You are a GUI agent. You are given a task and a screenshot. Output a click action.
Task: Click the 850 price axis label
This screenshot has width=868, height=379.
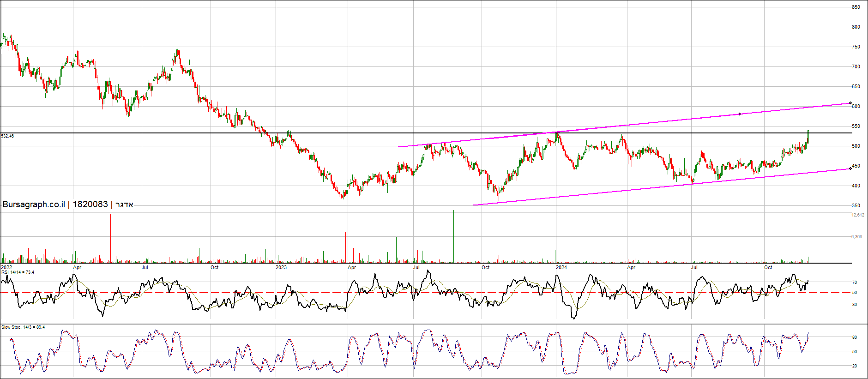click(856, 7)
